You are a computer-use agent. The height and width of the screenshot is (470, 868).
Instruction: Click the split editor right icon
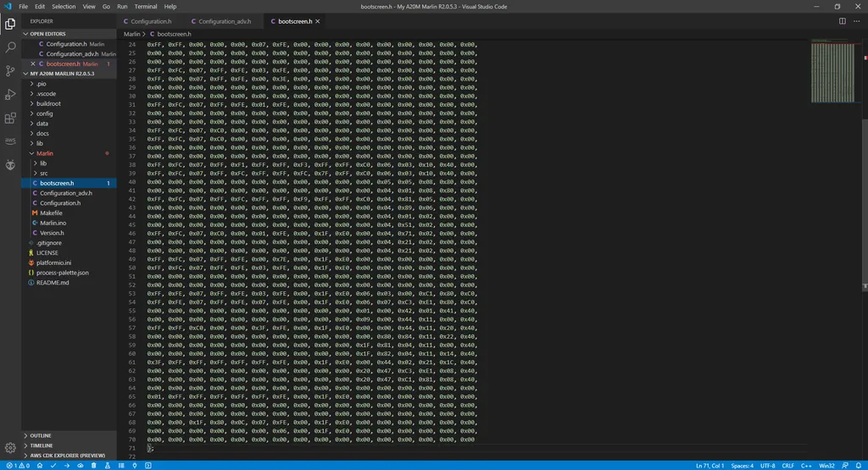[842, 21]
